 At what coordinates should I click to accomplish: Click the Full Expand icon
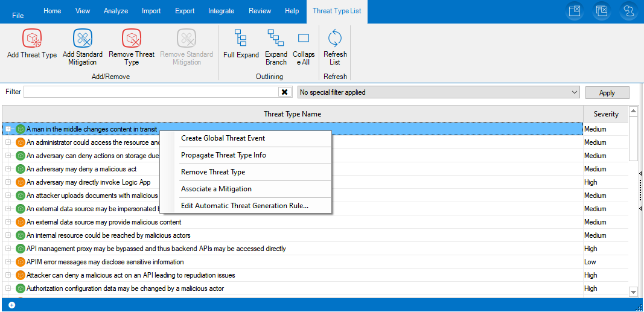coord(241,39)
